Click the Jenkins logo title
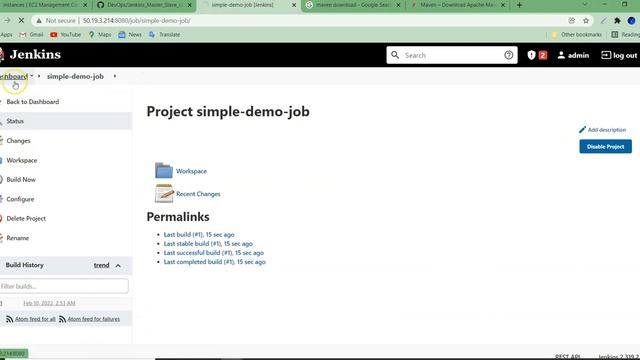 coord(35,54)
